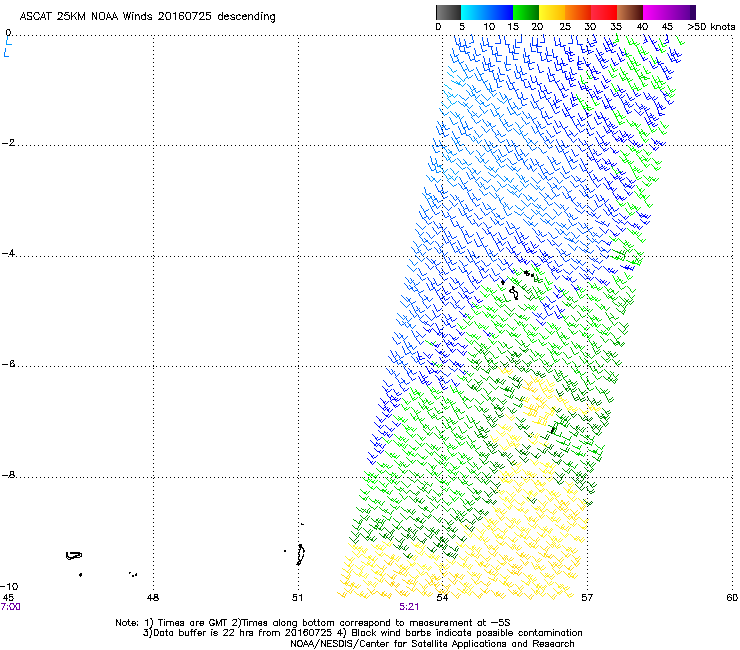The height and width of the screenshot is (650, 740).
Task: Click longitude axis label '48'
Action: (x=153, y=598)
